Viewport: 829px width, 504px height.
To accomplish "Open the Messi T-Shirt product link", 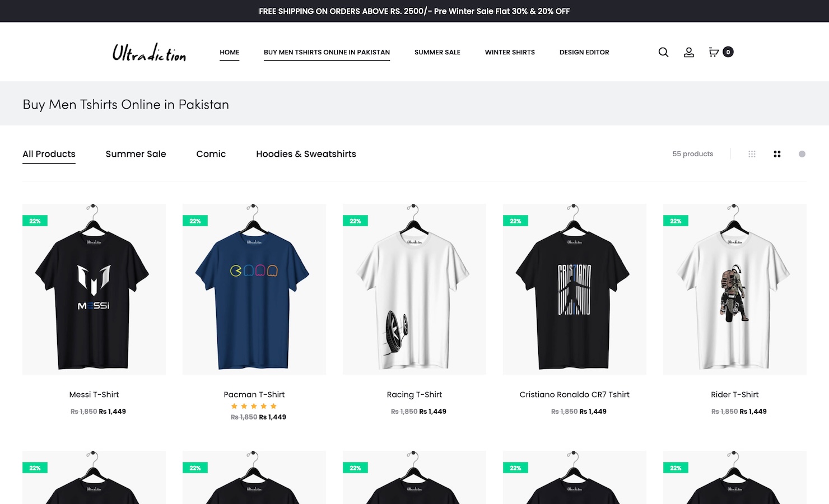I will pyautogui.click(x=94, y=394).
